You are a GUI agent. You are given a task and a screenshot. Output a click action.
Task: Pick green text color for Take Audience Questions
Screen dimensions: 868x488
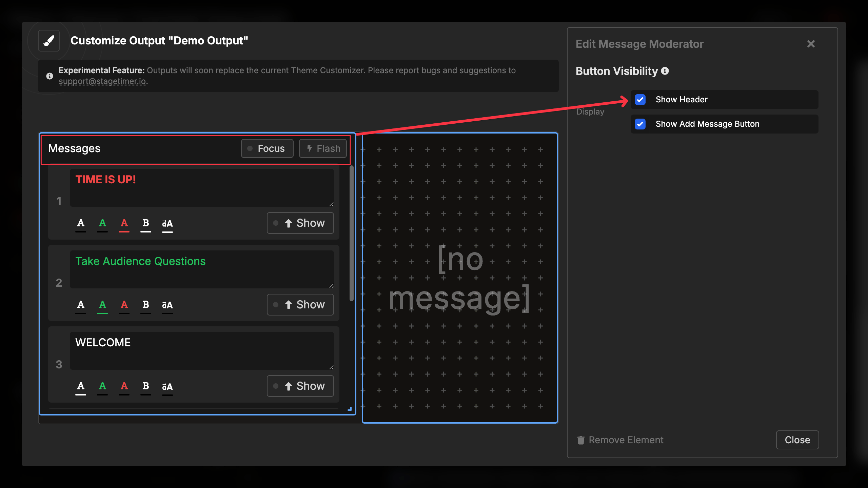[x=102, y=305]
